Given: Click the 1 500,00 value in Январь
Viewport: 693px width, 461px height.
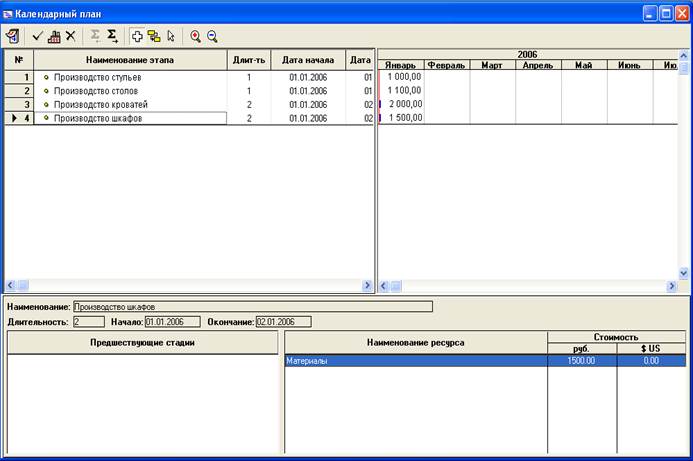Looking at the screenshot, I should 405,118.
